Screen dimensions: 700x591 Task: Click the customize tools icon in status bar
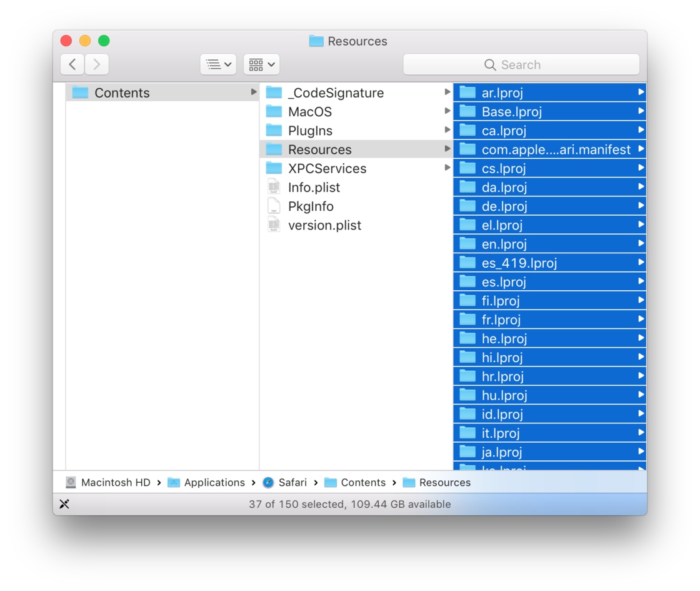pyautogui.click(x=64, y=504)
